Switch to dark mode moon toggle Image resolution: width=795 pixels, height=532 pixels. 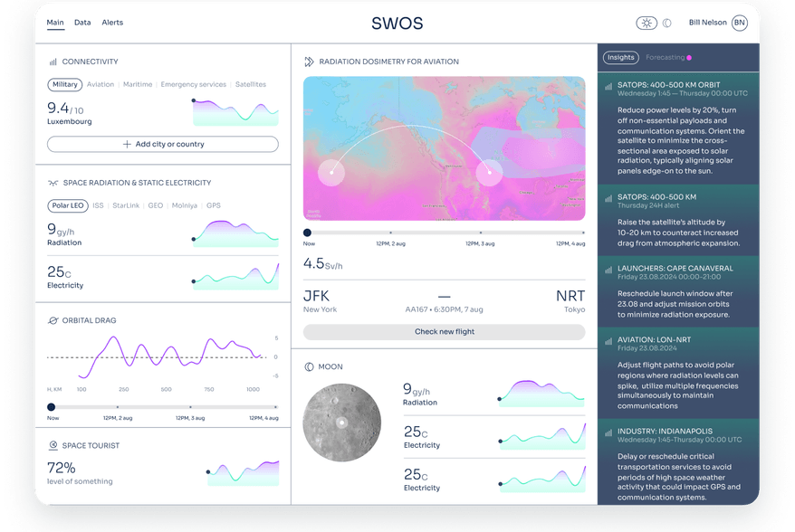667,23
